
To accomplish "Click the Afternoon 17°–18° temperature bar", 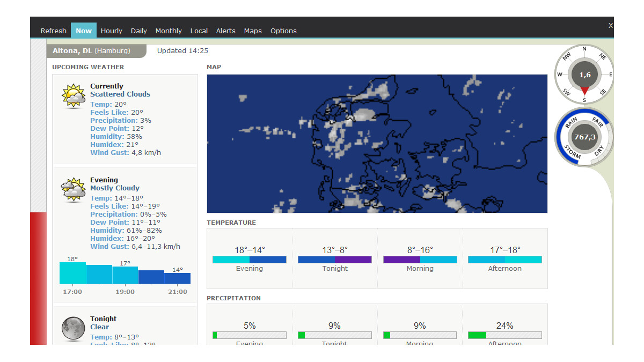I will [x=505, y=260].
